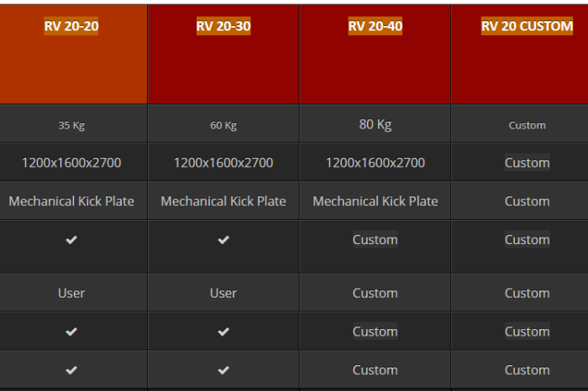Click User in the RV 20-30 column
Viewport: 588px width, 391px height.
[223, 293]
